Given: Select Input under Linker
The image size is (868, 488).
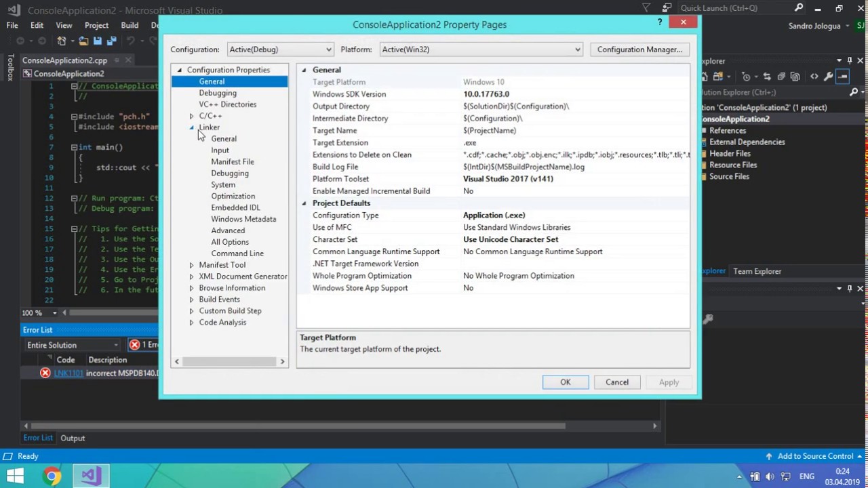Looking at the screenshot, I should [x=220, y=150].
